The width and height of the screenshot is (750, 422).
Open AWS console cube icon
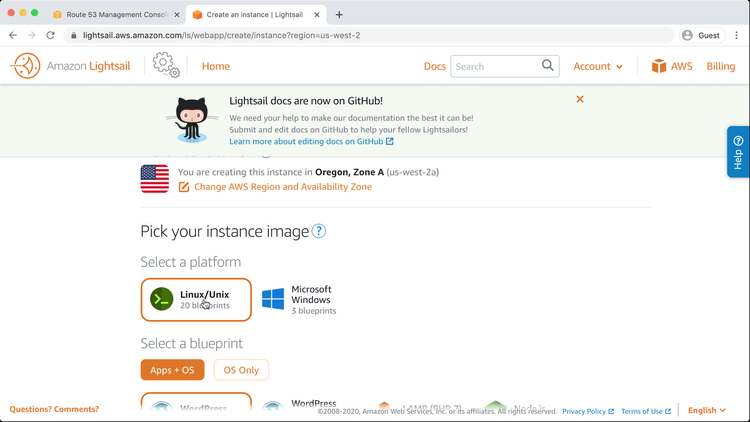tap(659, 66)
